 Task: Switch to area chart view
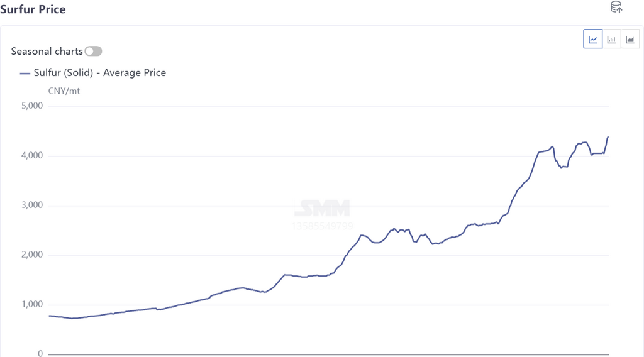pyautogui.click(x=630, y=40)
